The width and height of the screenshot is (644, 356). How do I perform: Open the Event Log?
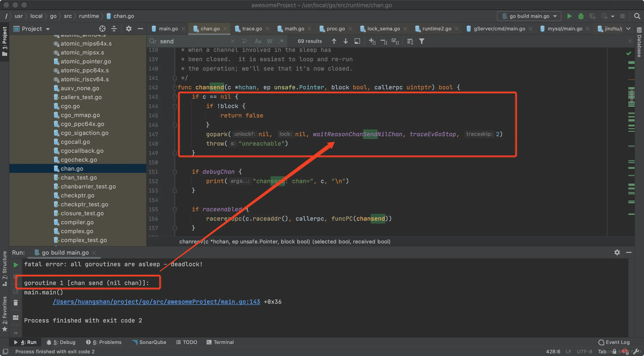(x=614, y=342)
